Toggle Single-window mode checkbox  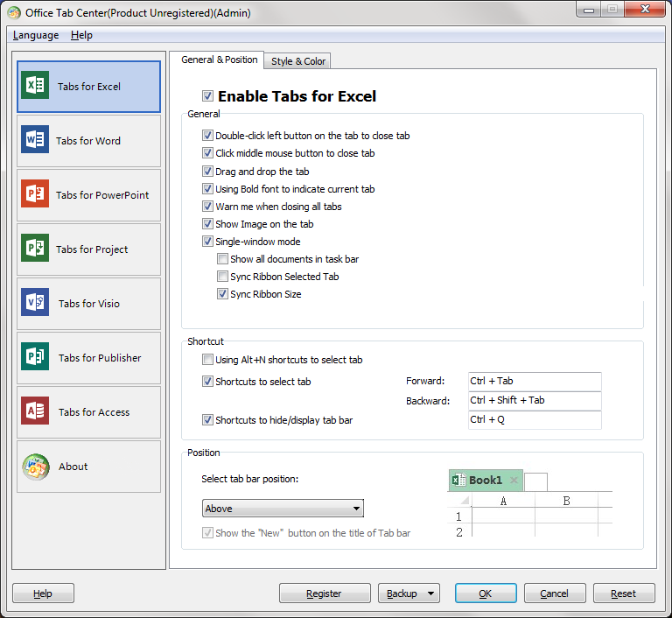(207, 242)
